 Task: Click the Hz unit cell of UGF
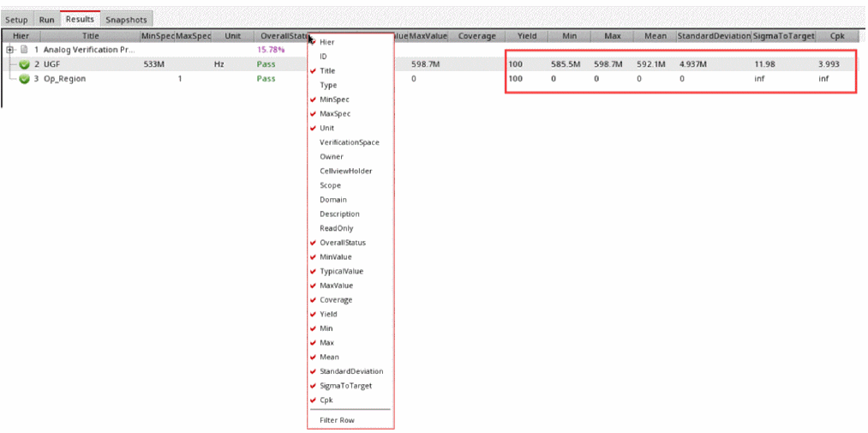(x=218, y=64)
